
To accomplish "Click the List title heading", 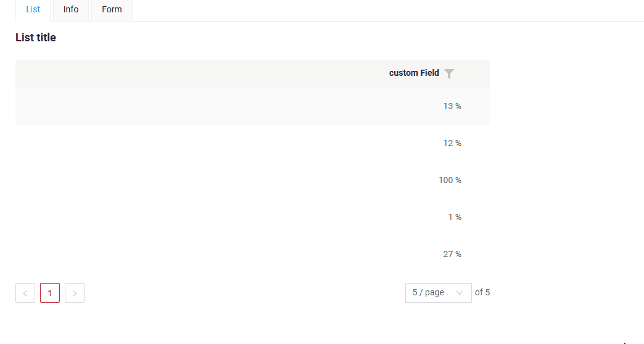I will point(36,38).
